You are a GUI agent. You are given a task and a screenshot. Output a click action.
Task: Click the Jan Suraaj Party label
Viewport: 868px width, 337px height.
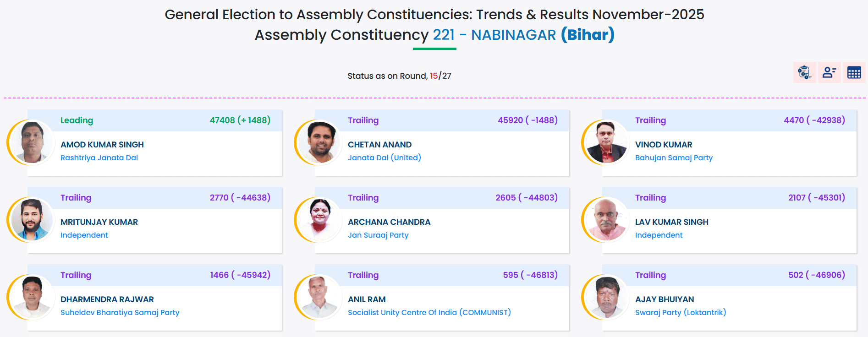coord(378,235)
